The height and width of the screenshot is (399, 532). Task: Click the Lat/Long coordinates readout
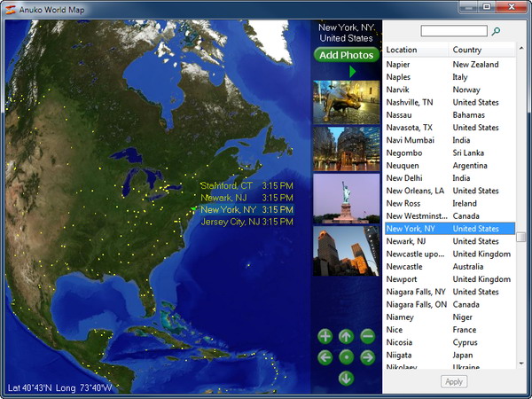(x=59, y=387)
